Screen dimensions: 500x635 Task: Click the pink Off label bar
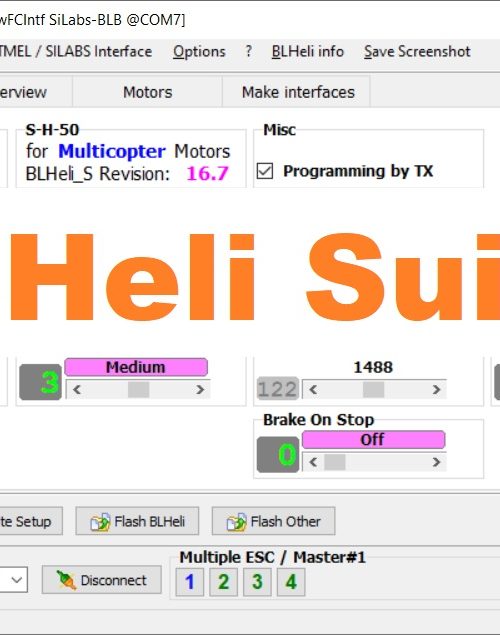(373, 439)
